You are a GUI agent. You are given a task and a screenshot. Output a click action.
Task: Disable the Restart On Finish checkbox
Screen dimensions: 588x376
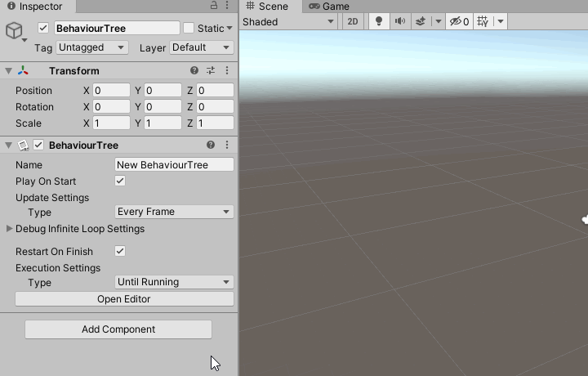point(120,252)
